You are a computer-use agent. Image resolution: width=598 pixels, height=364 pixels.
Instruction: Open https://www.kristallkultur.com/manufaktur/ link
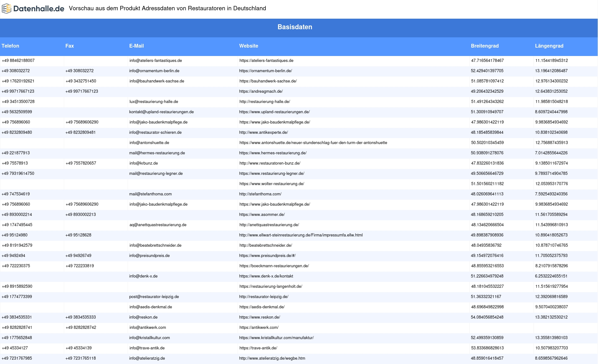pyautogui.click(x=276, y=338)
